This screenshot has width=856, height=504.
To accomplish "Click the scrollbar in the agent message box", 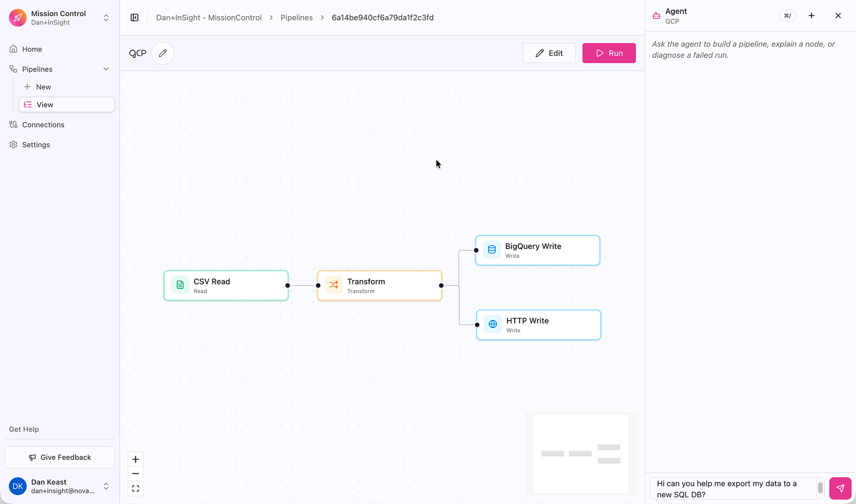I will pos(820,488).
